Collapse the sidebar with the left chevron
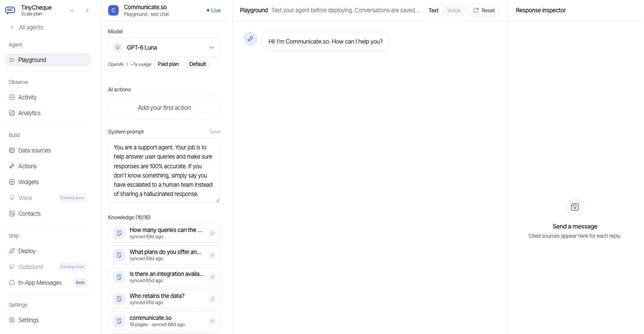Screen dimensions: 644x334 (87, 11)
